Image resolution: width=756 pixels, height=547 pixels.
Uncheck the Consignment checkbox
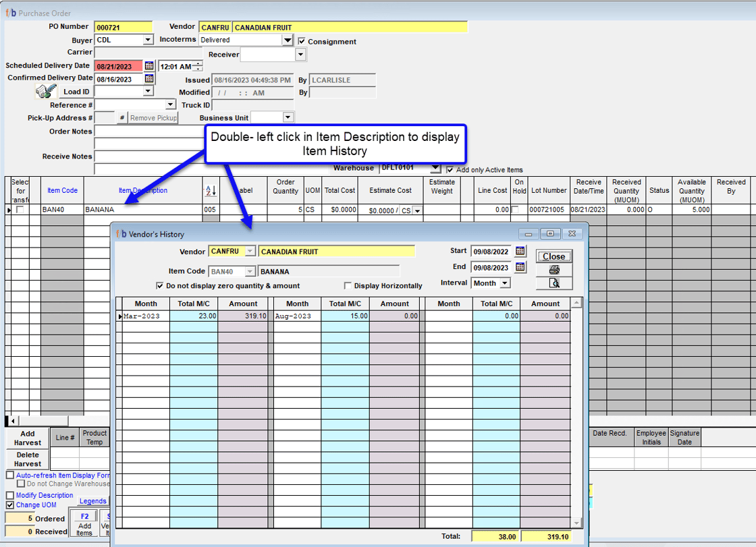[x=302, y=41]
